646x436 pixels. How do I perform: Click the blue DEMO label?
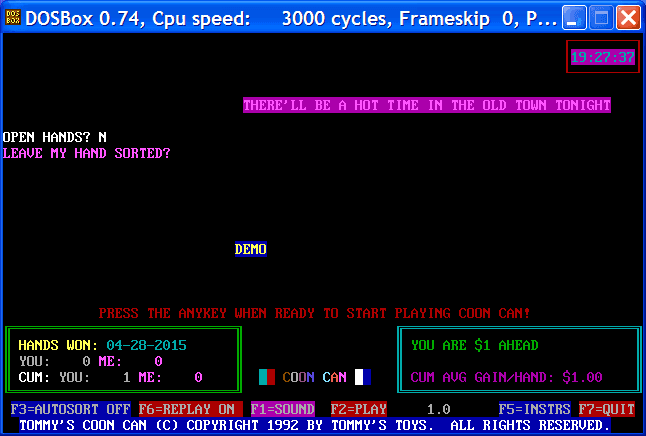[x=251, y=249]
